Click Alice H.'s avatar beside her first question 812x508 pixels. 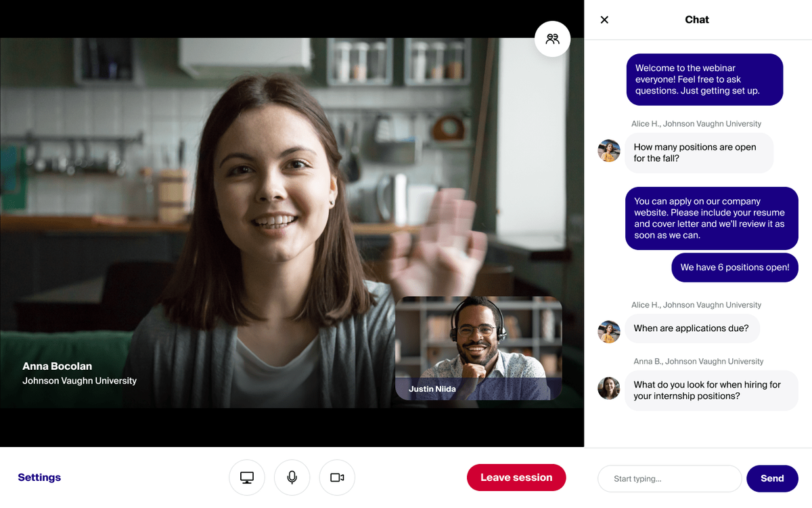pos(608,150)
